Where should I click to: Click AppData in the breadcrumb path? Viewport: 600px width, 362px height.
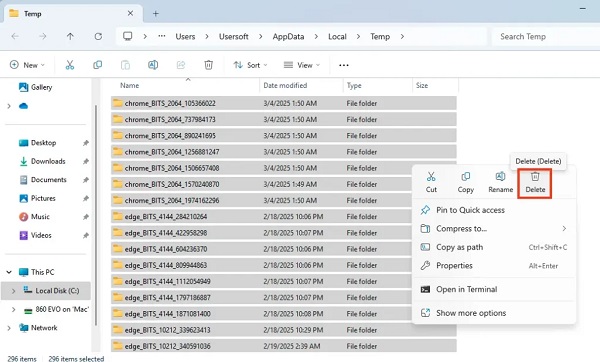tap(288, 36)
